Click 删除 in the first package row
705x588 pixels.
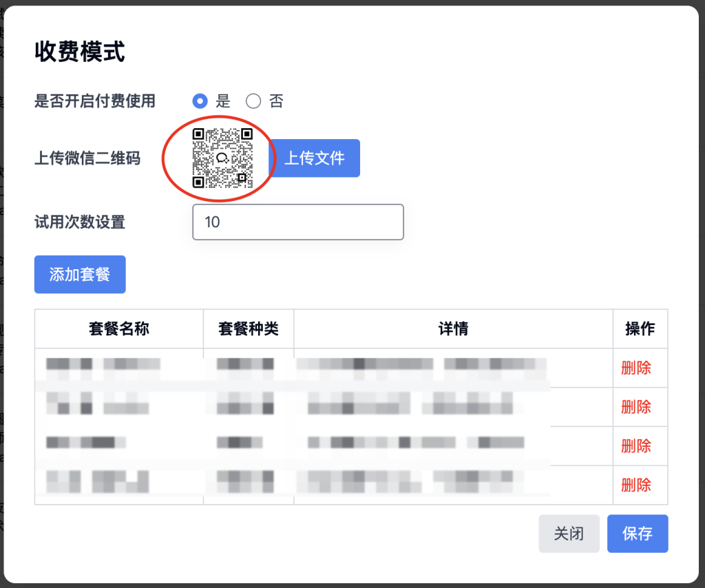point(636,368)
